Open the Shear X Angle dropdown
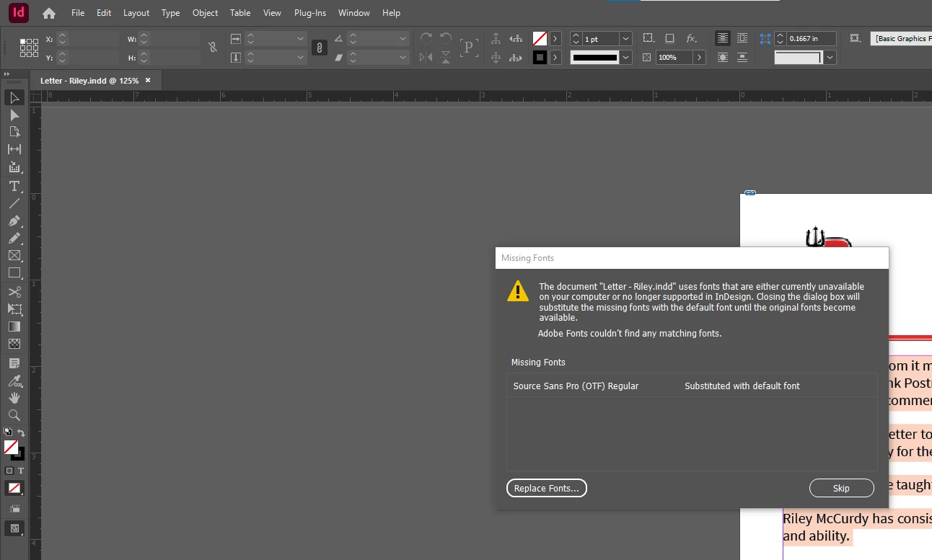The width and height of the screenshot is (932, 560). 403,57
